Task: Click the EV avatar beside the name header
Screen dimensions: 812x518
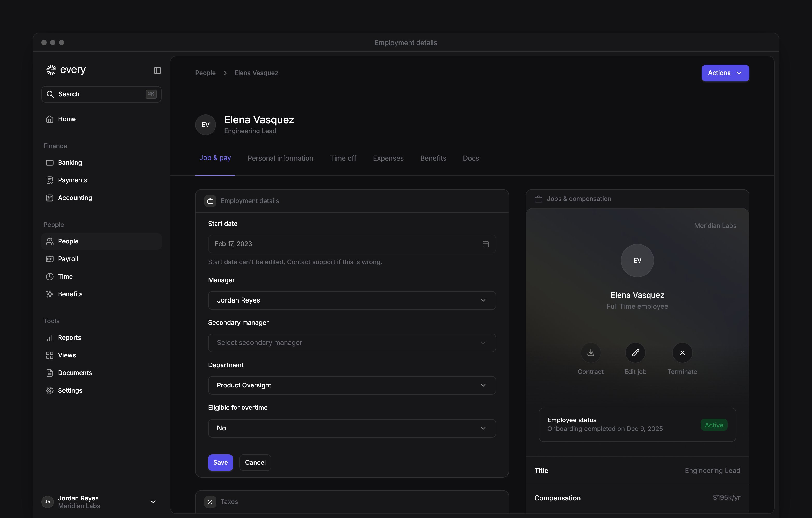Action: (205, 125)
